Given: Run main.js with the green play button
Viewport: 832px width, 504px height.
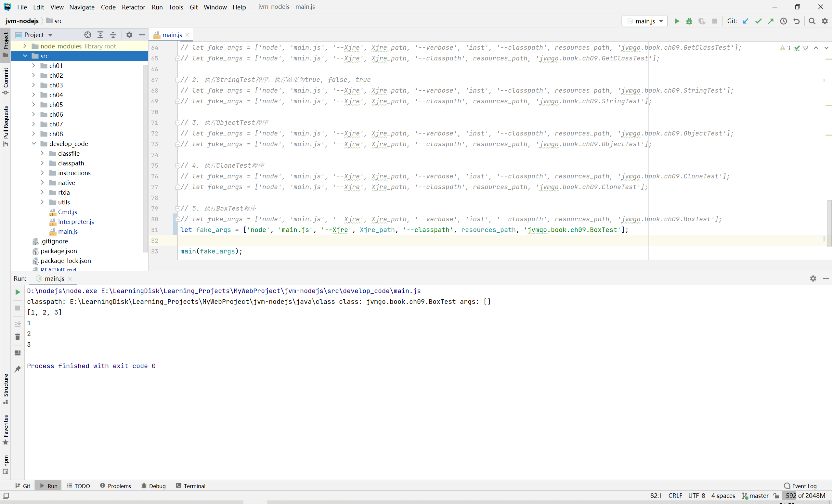Looking at the screenshot, I should [x=676, y=21].
